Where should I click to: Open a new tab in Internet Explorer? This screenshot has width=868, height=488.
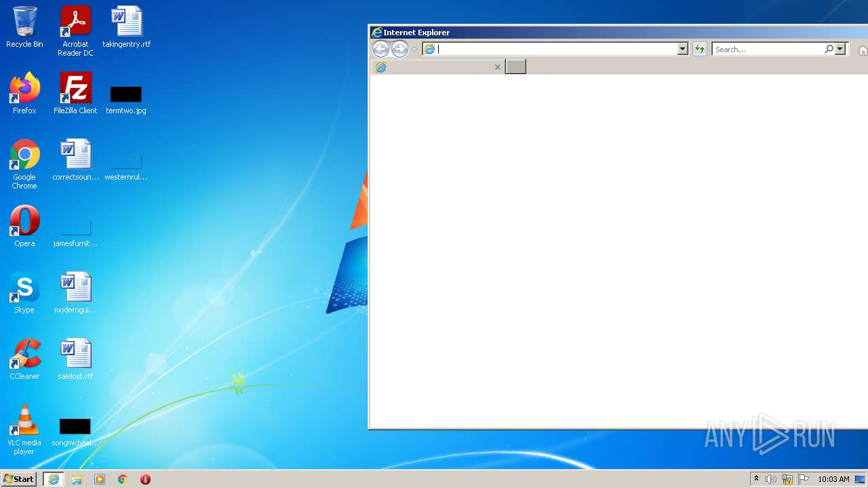515,66
